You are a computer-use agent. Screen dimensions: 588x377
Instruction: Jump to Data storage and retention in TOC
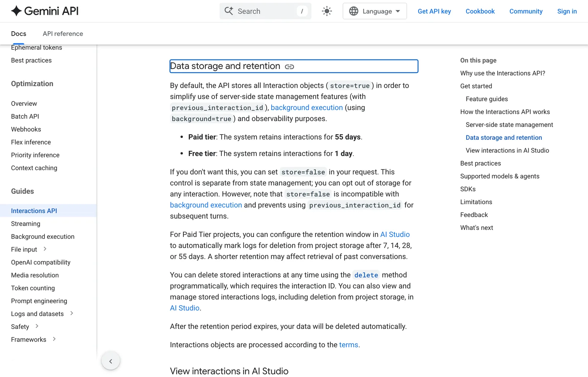click(x=503, y=138)
